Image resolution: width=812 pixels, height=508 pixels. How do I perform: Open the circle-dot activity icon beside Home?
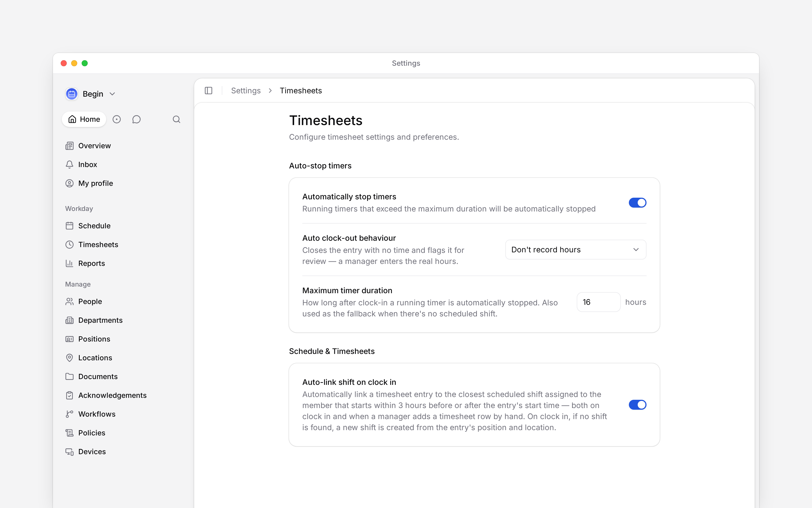(x=116, y=119)
